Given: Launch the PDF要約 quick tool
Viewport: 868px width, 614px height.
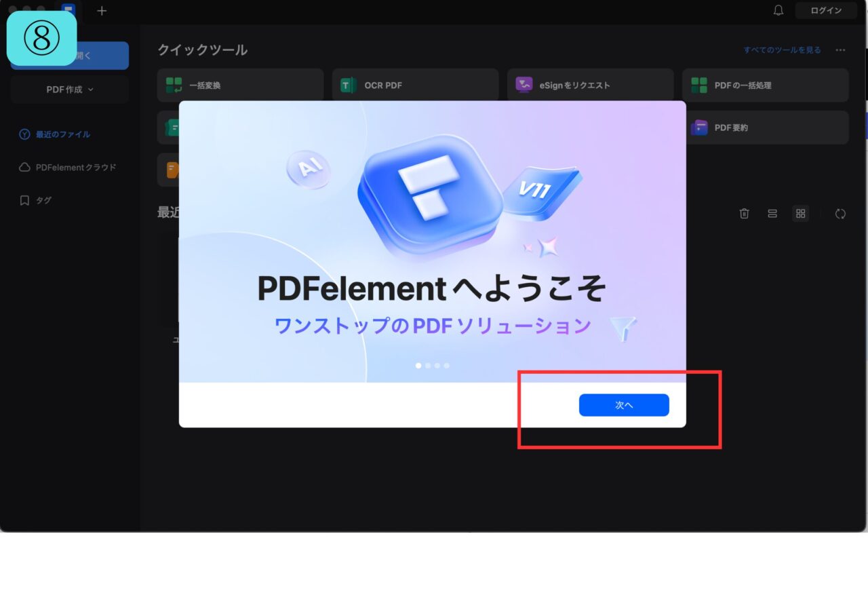Looking at the screenshot, I should (x=767, y=128).
